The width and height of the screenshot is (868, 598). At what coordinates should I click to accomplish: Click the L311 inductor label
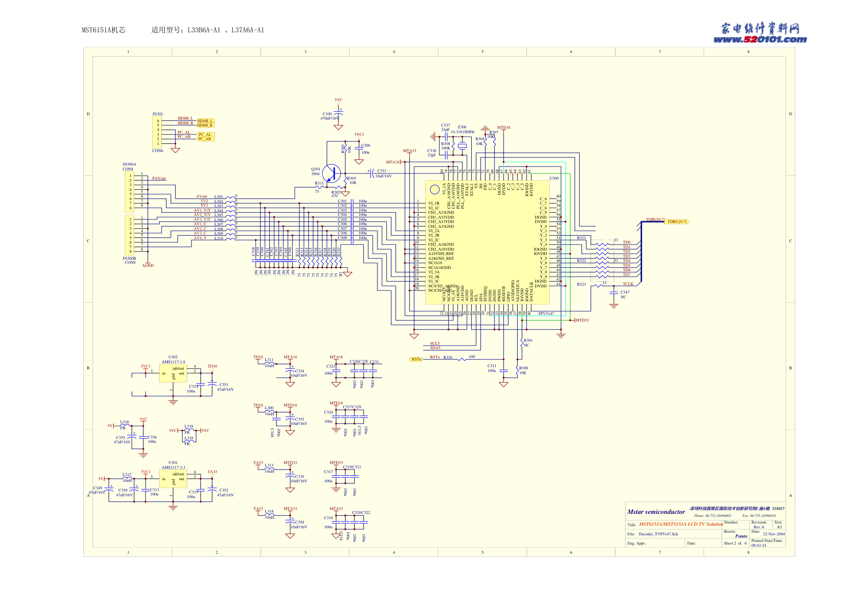269,360
